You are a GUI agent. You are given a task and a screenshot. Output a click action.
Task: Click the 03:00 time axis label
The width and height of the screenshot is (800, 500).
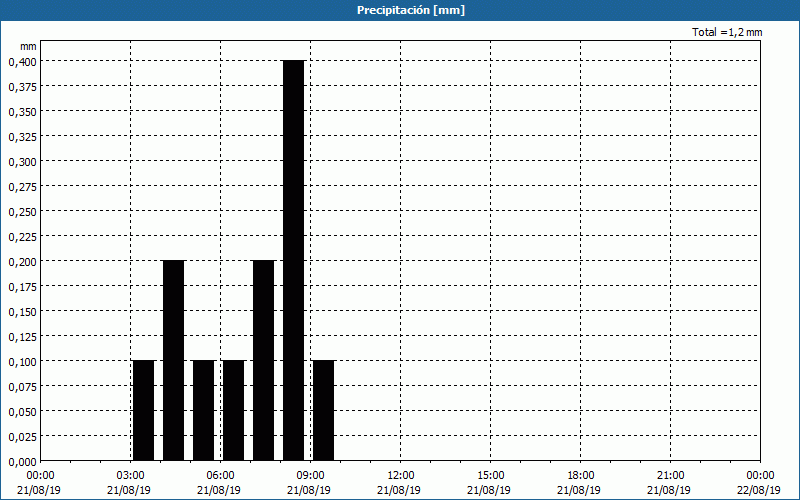pyautogui.click(x=130, y=476)
